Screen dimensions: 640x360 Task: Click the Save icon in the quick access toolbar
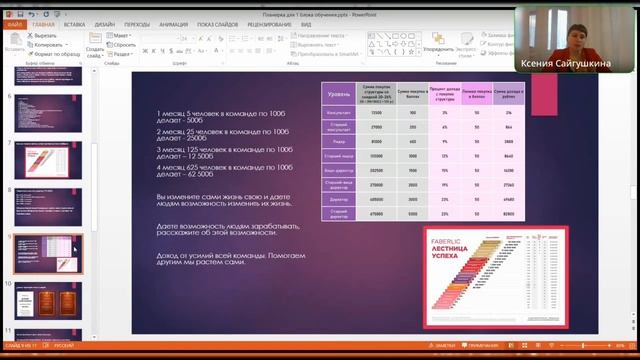point(20,14)
